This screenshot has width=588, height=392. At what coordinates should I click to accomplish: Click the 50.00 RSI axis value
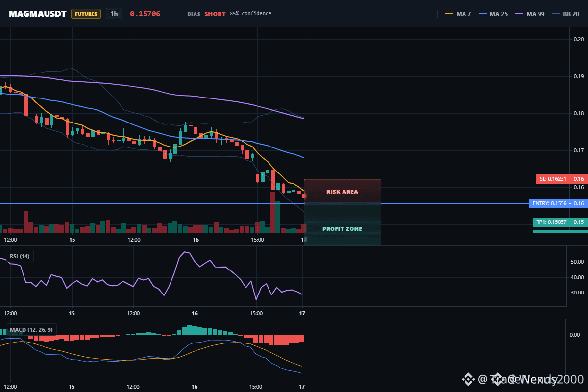[577, 262]
